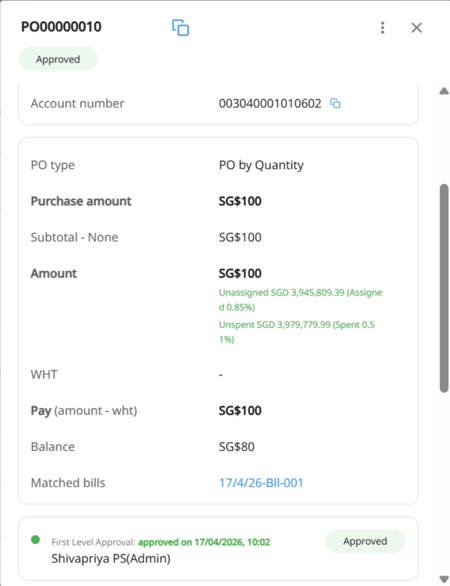Click the account number value text
450x586 pixels.
270,104
